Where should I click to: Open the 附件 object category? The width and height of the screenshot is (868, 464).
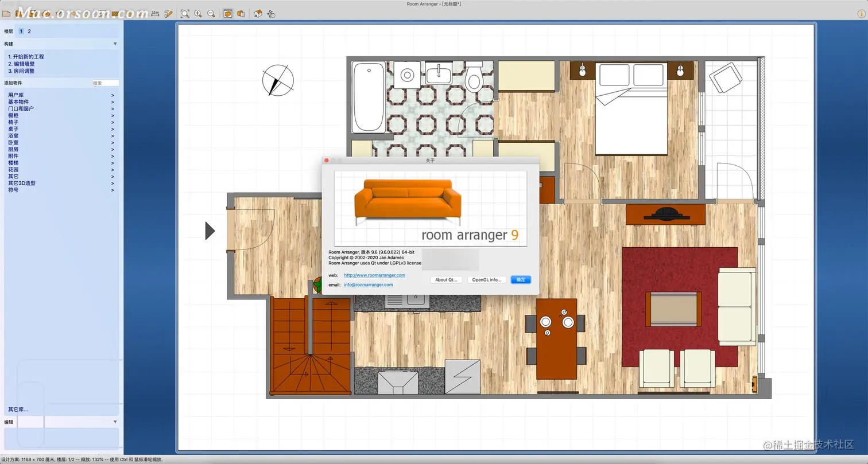60,156
